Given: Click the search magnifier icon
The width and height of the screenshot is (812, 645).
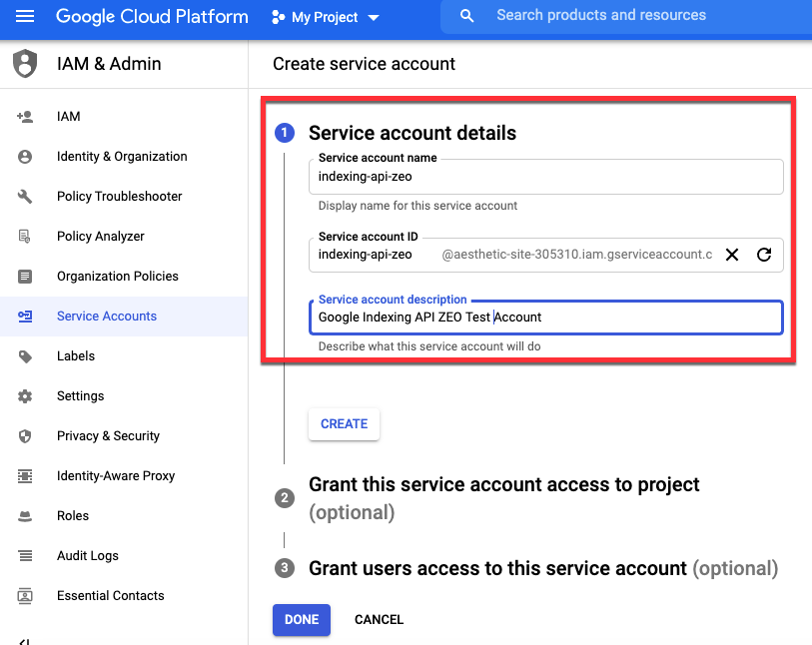Looking at the screenshot, I should click(466, 16).
